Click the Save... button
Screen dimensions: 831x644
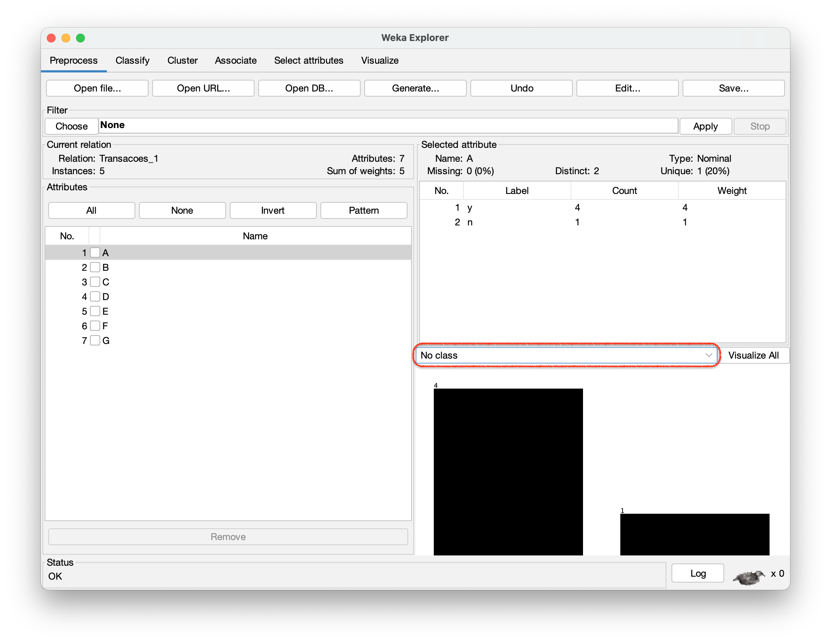click(733, 88)
